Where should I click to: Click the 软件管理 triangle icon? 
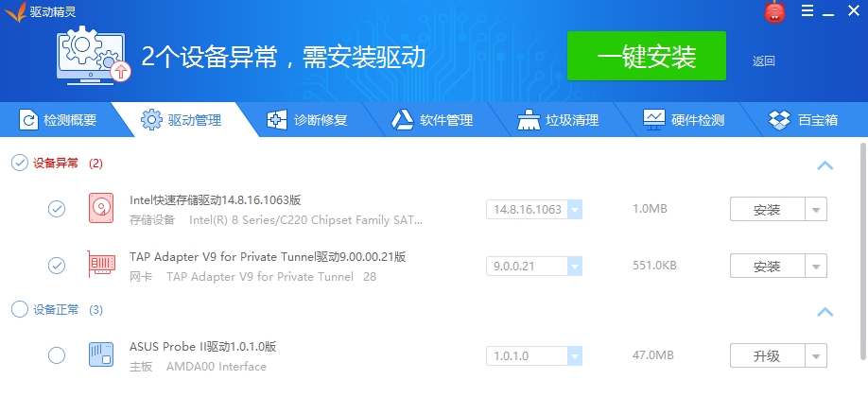tap(403, 120)
